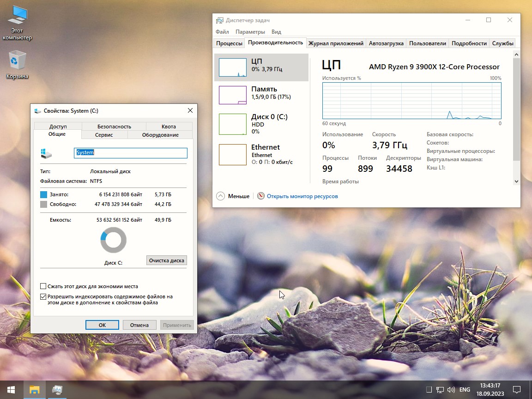Click the System drive name input field
Image resolution: width=532 pixels, height=399 pixels.
pos(130,153)
